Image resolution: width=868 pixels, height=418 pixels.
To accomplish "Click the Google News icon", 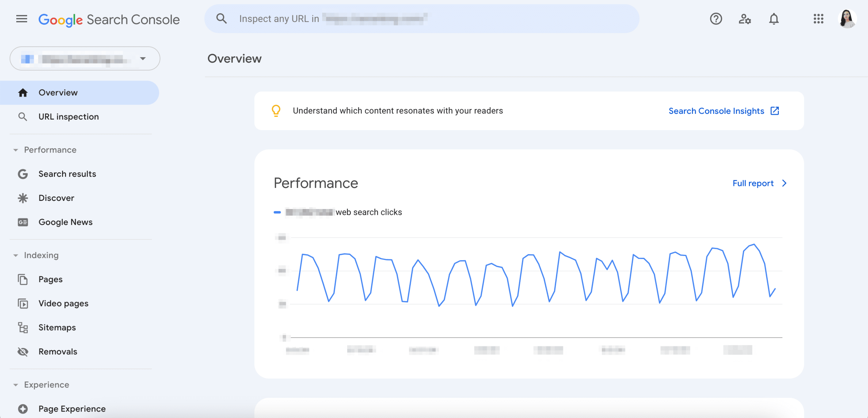I will coord(23,222).
